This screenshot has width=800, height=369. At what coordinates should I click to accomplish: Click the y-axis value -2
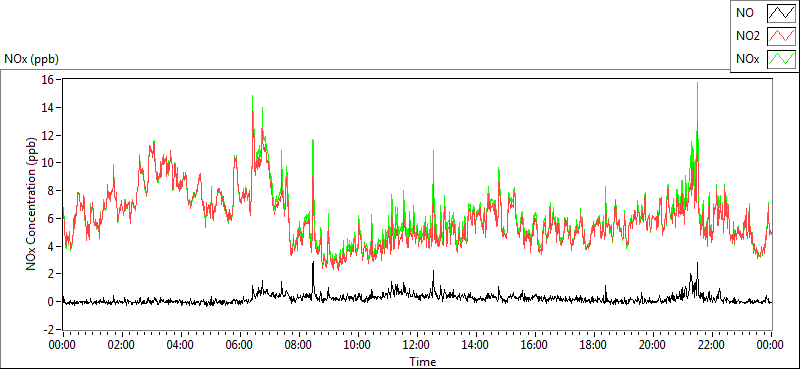[x=50, y=330]
